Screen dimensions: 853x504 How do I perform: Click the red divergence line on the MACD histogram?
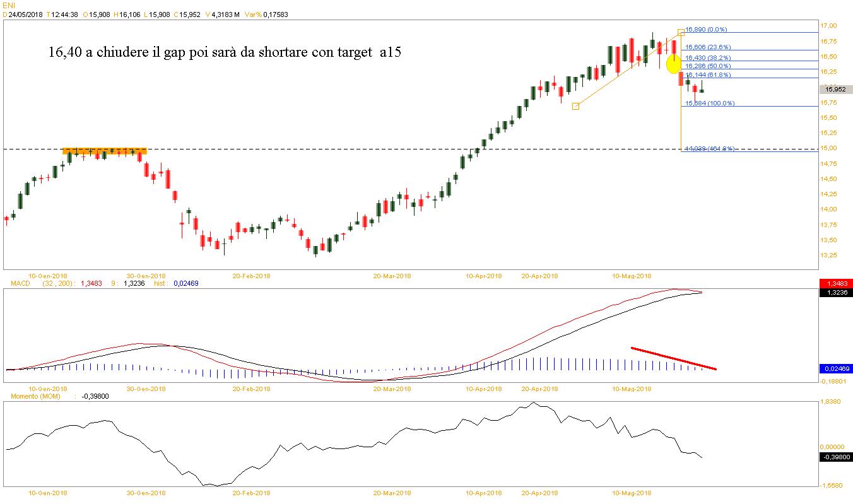coord(673,358)
